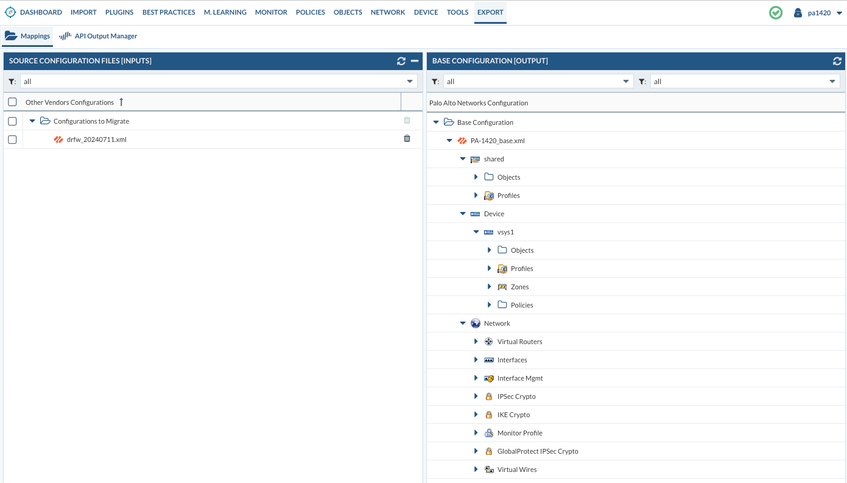The height and width of the screenshot is (483, 847).
Task: Open the second 'all' filter dropdown in Base Configuration
Action: 832,82
